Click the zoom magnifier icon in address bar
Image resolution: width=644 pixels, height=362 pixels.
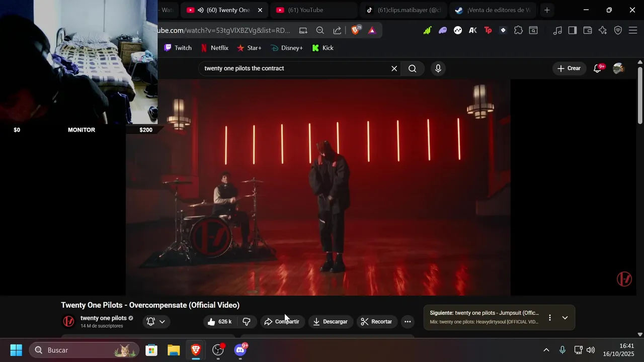pos(320,30)
